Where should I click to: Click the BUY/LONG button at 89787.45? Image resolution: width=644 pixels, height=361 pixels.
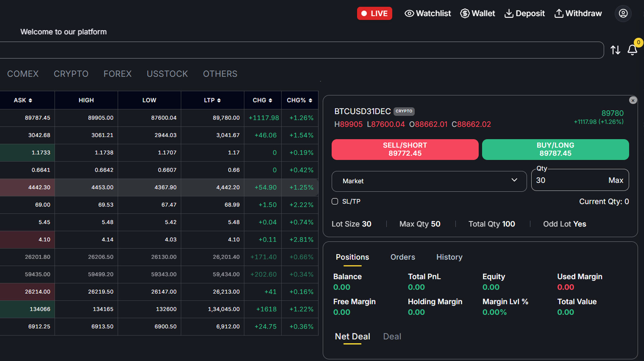click(555, 149)
